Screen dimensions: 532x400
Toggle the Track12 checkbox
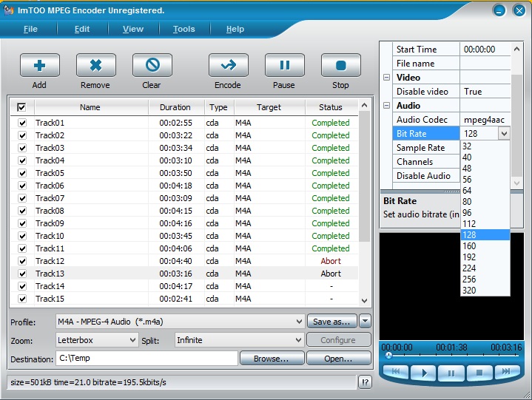pos(22,261)
